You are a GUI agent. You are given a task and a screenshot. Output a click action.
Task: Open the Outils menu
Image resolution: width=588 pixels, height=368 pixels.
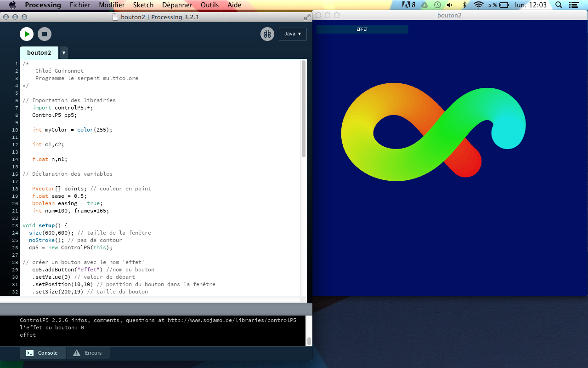(210, 5)
